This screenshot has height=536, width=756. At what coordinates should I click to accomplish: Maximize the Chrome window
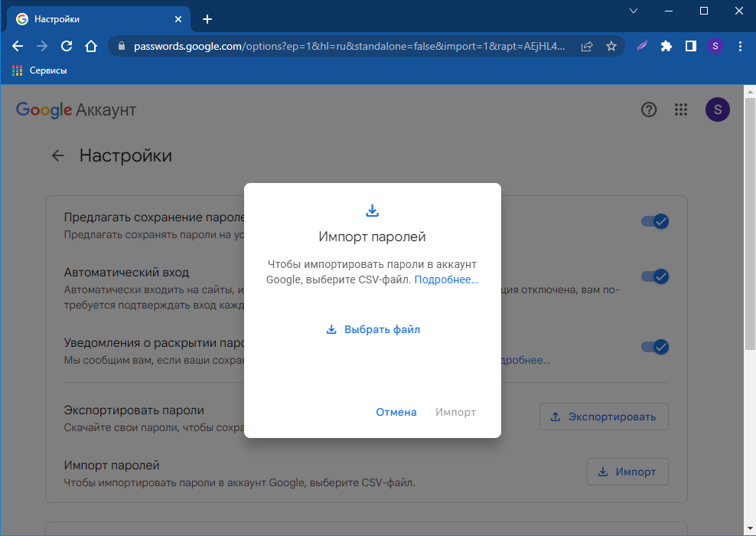click(x=704, y=11)
